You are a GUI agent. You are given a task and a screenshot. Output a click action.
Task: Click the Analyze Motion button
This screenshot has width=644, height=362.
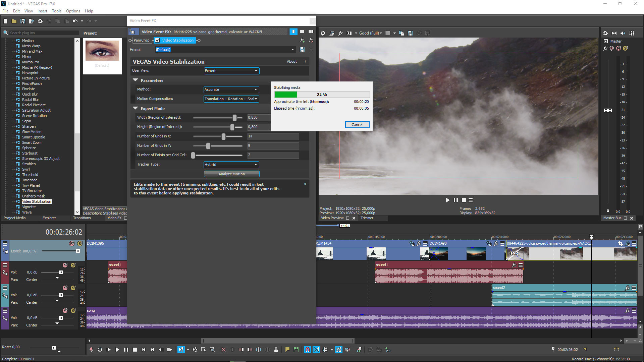(231, 174)
